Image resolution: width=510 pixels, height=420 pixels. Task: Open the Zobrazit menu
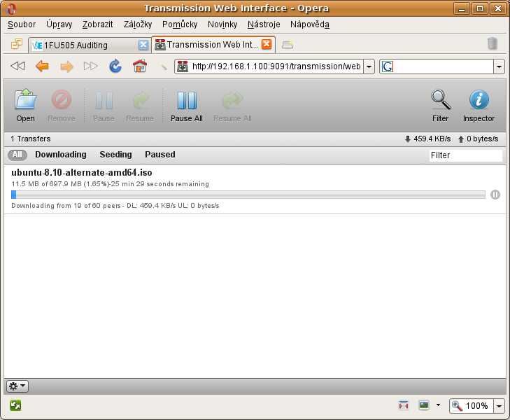point(97,24)
